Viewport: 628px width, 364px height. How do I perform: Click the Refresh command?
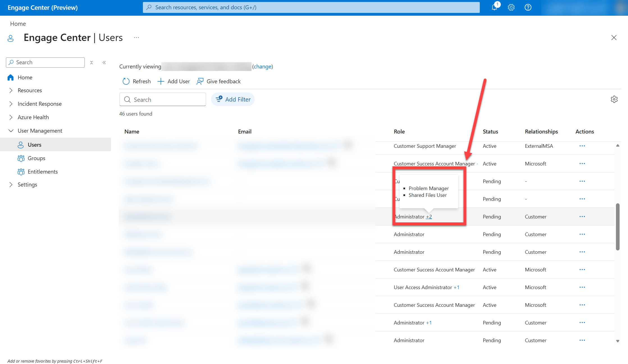click(137, 81)
